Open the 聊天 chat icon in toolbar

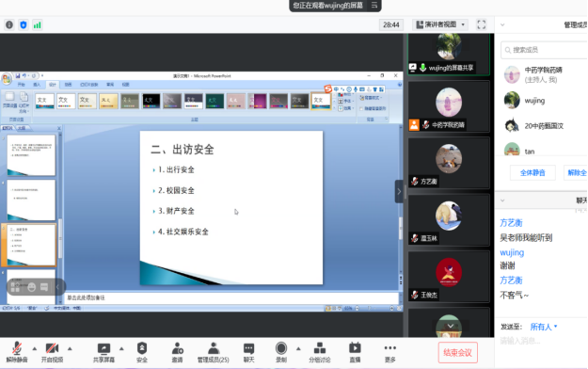coord(248,348)
